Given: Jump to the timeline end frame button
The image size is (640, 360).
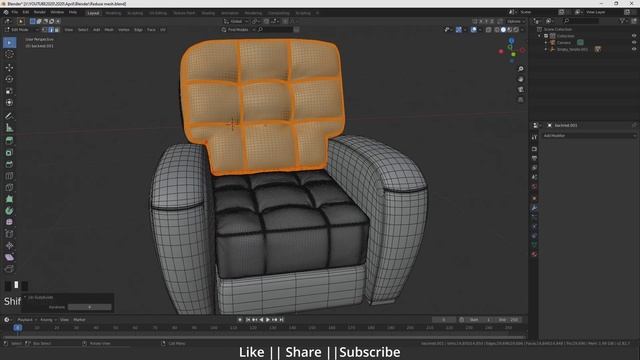Looking at the screenshot, I should coord(281,320).
